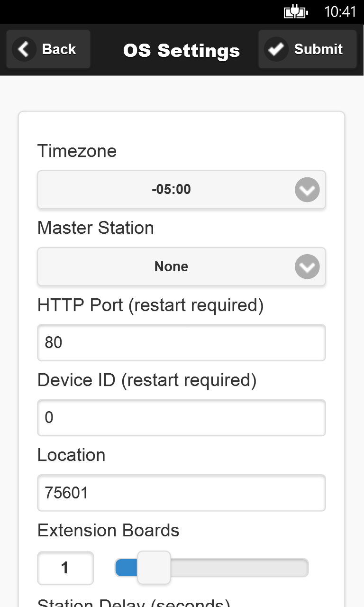Click the OS Settings page title
This screenshot has width=364, height=607.
(x=182, y=50)
